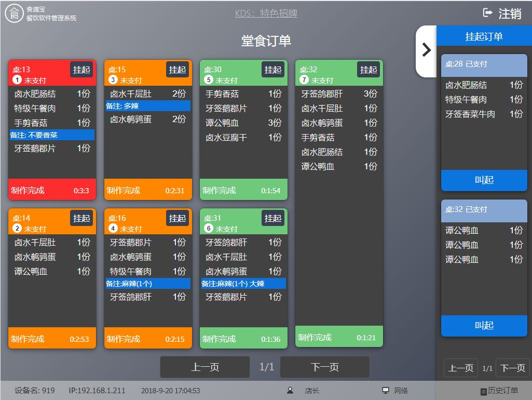Select 牙签鸽郡肝 item in table 16 order
The height and width of the screenshot is (400, 532).
pyautogui.click(x=148, y=297)
